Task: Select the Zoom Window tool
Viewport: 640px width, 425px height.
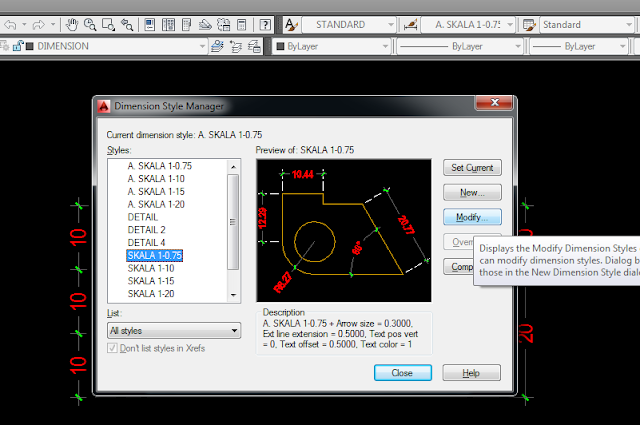Action: [x=108, y=25]
